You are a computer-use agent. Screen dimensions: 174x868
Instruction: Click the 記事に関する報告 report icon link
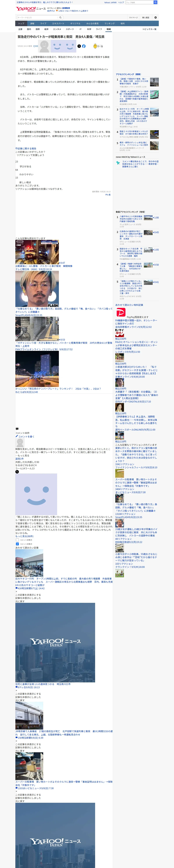point(26,149)
